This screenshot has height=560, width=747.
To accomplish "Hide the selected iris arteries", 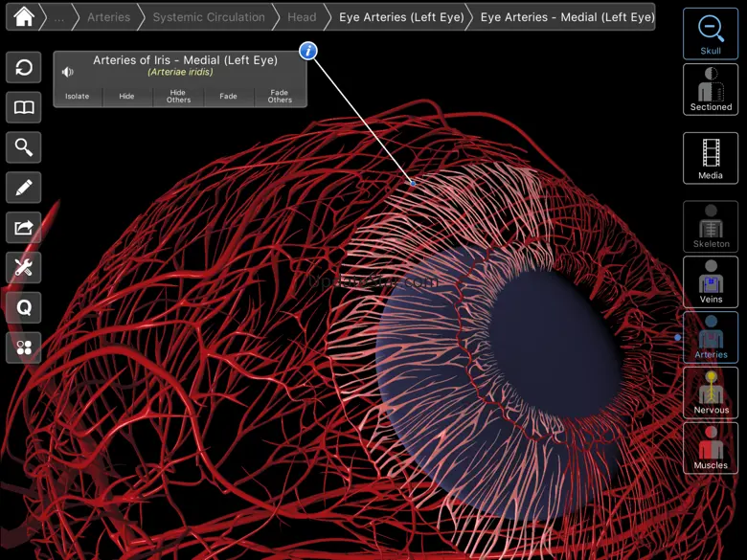I will [x=126, y=96].
